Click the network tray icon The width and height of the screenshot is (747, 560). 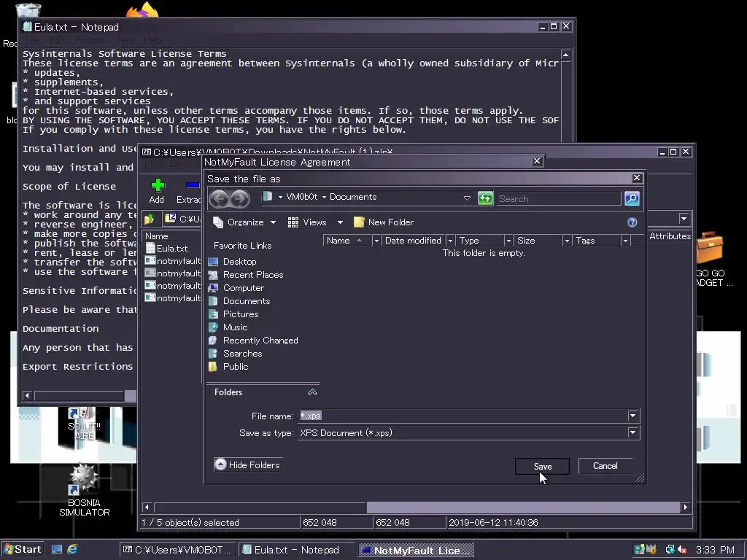[670, 550]
